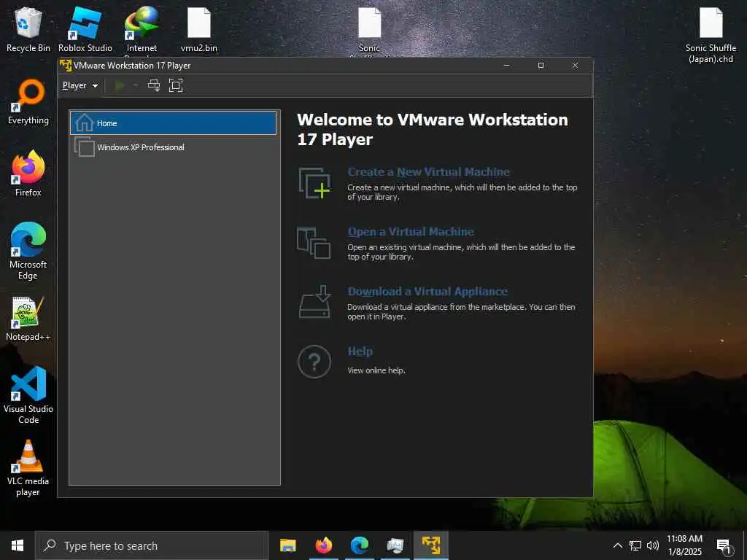The image size is (747, 560).
Task: Open Firefox from the taskbar
Action: tap(323, 545)
